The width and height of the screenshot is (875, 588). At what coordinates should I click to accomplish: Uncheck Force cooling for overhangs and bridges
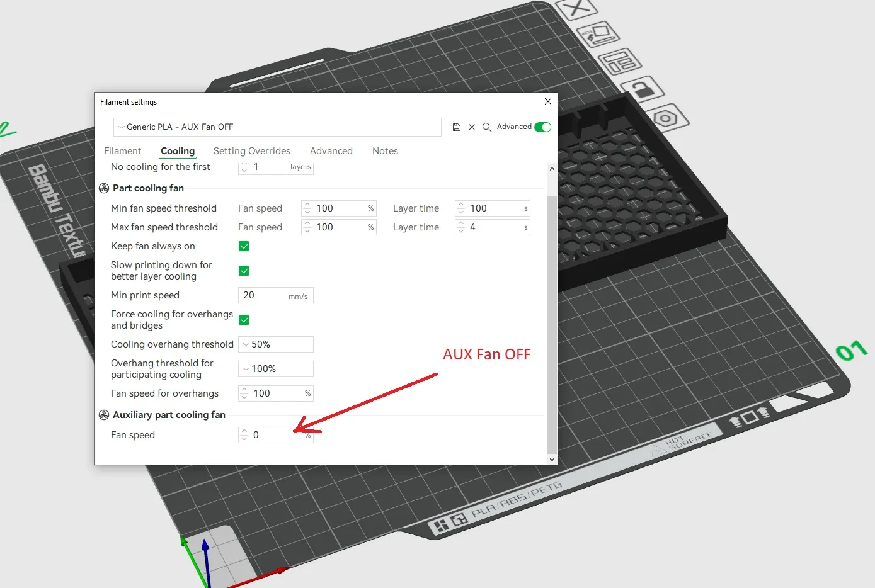pyautogui.click(x=244, y=320)
